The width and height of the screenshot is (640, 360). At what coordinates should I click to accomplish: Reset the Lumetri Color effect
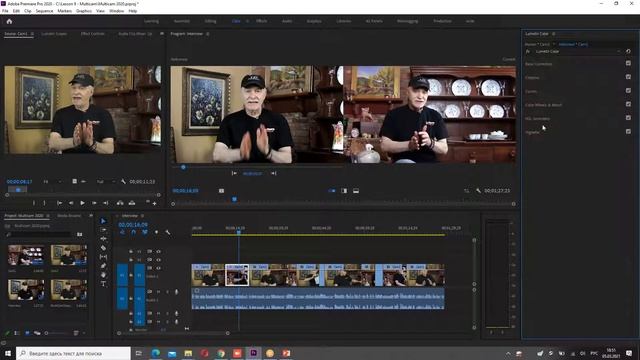628,51
